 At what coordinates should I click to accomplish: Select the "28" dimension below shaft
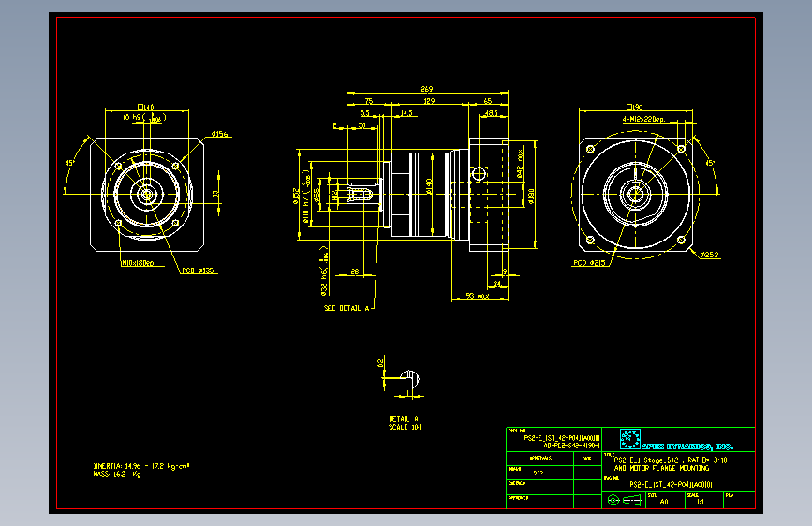[355, 271]
